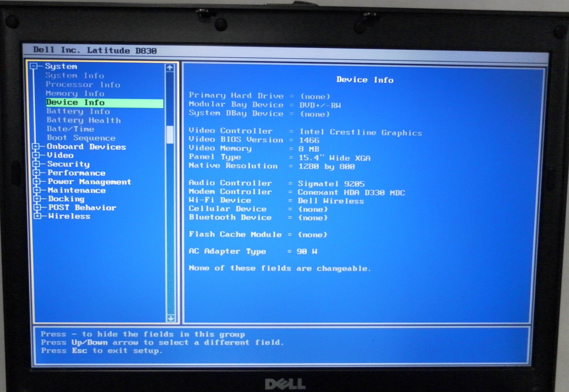Click the DVD+/-RW value
The height and width of the screenshot is (392, 569).
click(320, 105)
